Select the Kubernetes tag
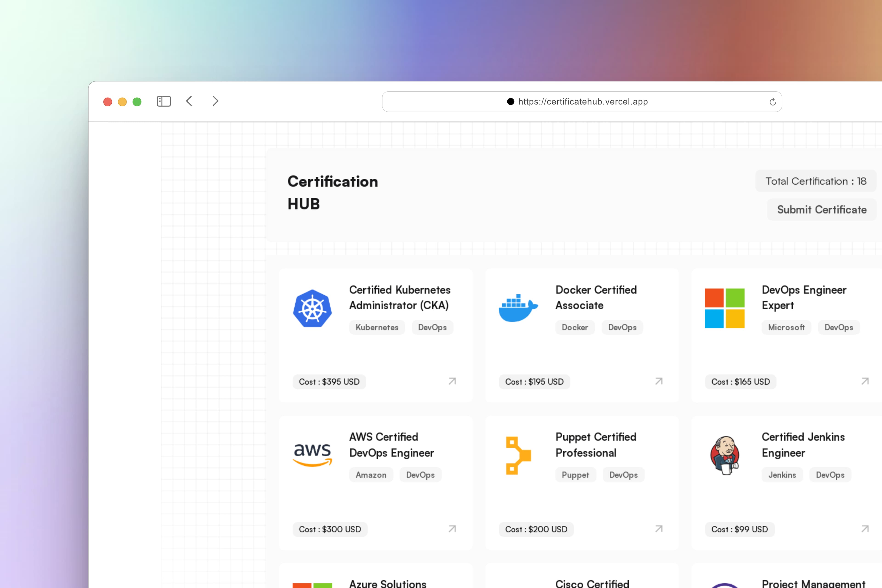 click(x=377, y=327)
